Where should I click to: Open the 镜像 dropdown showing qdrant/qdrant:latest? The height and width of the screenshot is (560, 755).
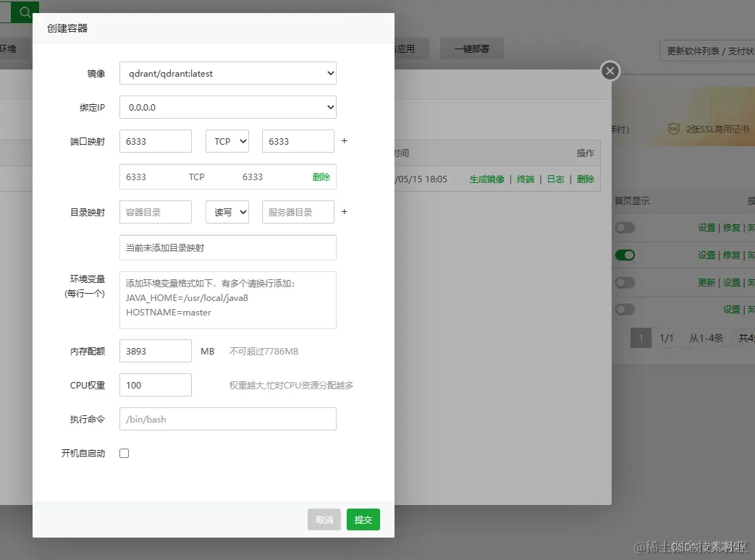point(227,73)
